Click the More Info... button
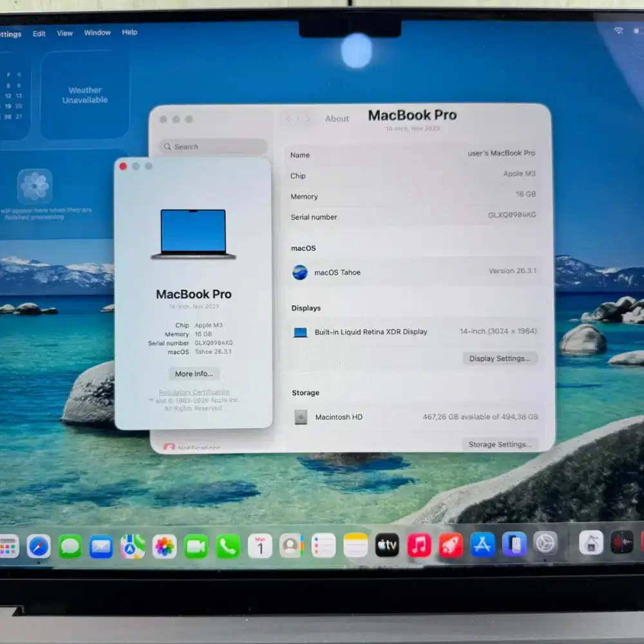 coord(194,374)
